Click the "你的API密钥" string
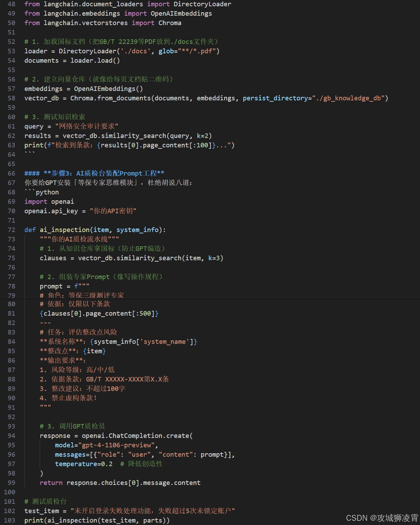420x525 pixels. point(113,211)
